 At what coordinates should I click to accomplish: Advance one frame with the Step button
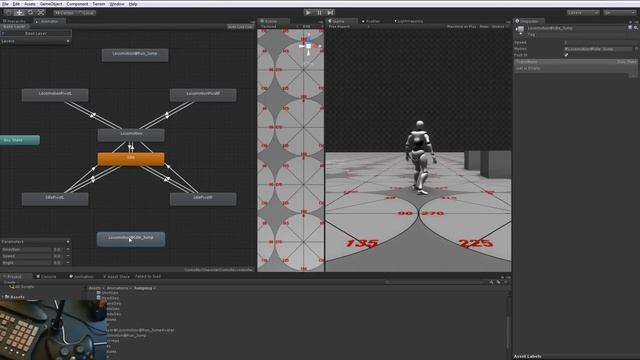pyautogui.click(x=330, y=13)
